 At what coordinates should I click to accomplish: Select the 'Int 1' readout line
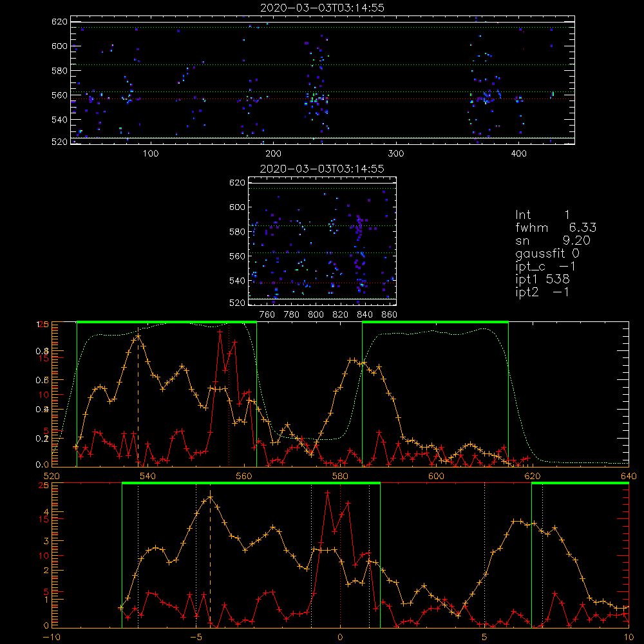542,215
